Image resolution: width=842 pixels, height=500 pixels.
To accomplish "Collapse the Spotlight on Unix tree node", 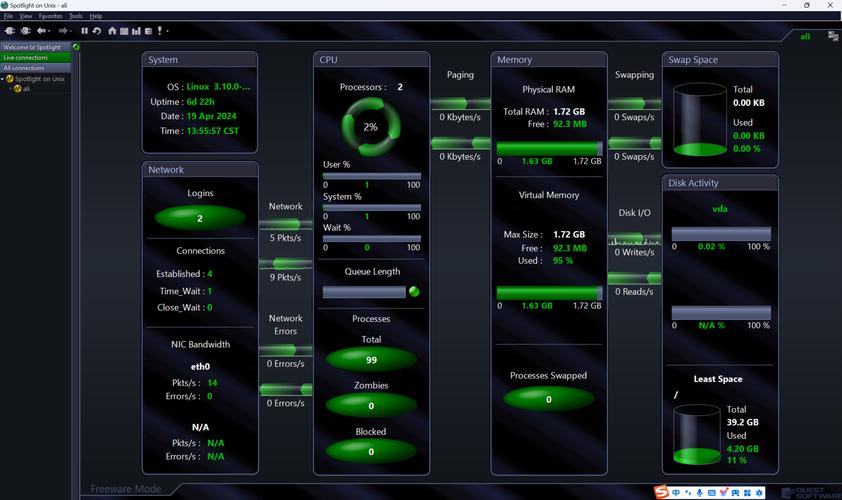I will [4, 78].
